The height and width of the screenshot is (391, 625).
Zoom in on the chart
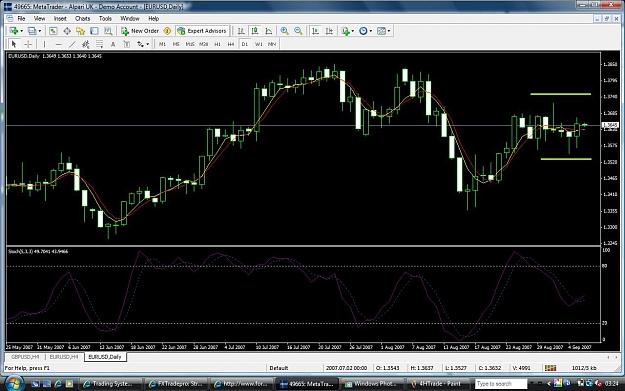pyautogui.click(x=285, y=31)
